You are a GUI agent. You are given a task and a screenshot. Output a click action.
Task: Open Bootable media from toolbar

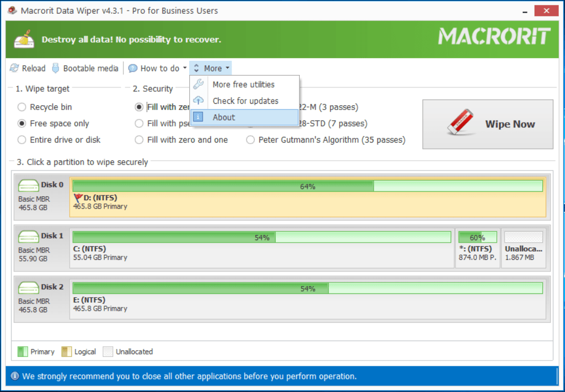(90, 68)
